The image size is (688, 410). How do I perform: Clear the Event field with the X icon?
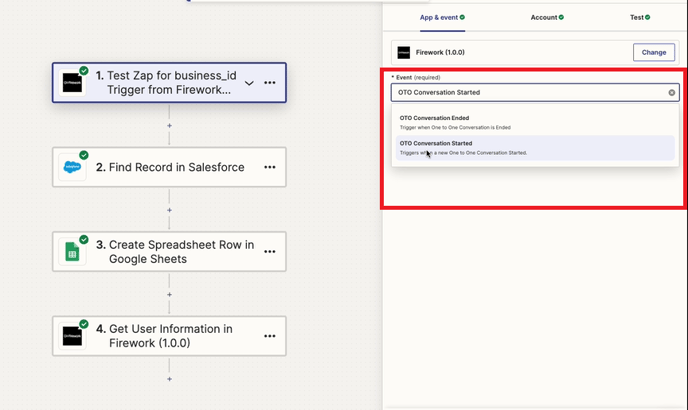point(672,93)
